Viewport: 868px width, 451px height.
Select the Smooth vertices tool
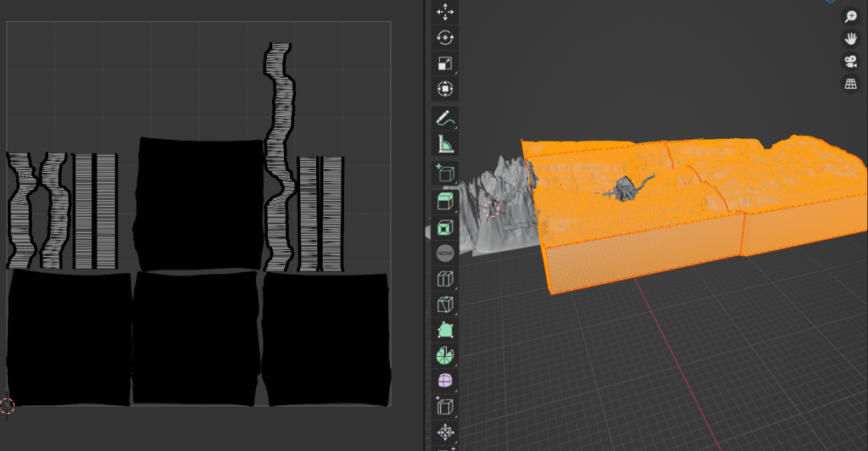(x=445, y=381)
